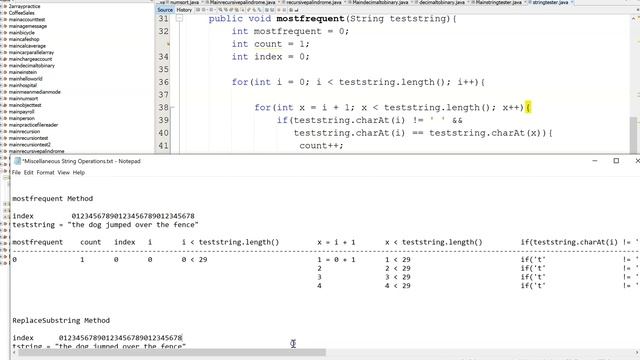Click the 'mostfrequent Method' heading in Notepad
Screen dimensions: 640x360
tap(53, 199)
